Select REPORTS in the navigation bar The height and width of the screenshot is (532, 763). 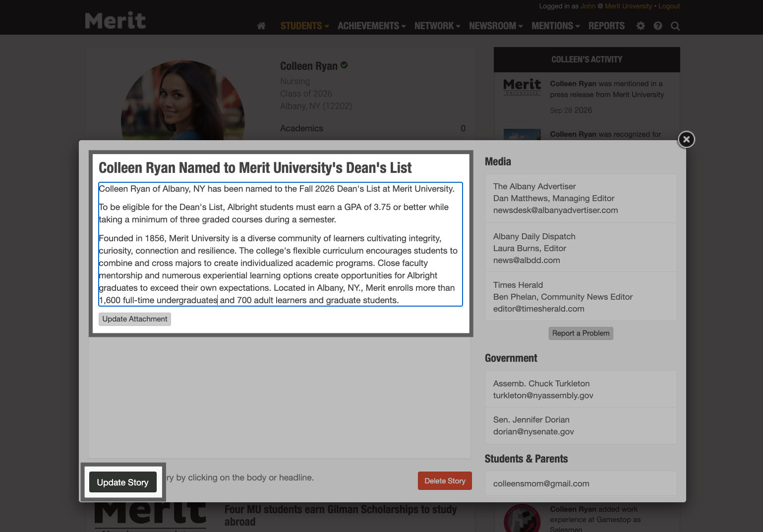coord(606,26)
